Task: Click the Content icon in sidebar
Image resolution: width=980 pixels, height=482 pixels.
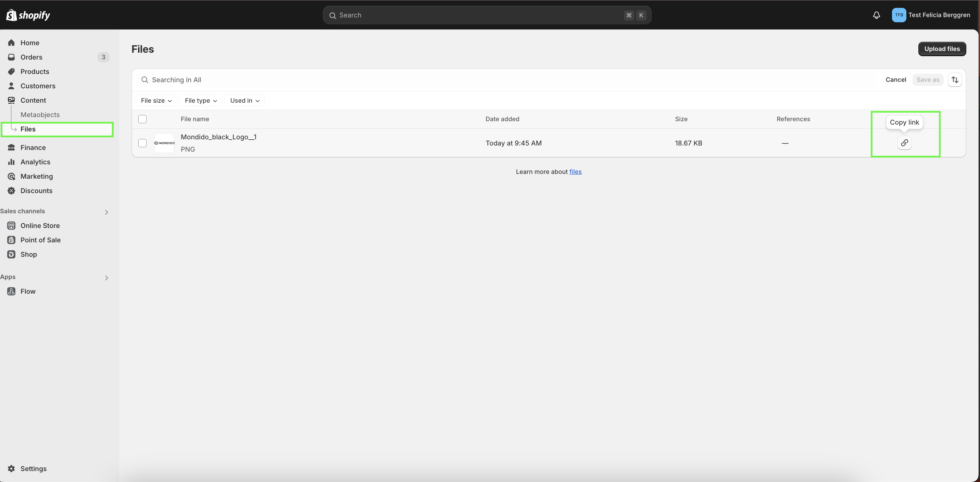Action: click(11, 100)
